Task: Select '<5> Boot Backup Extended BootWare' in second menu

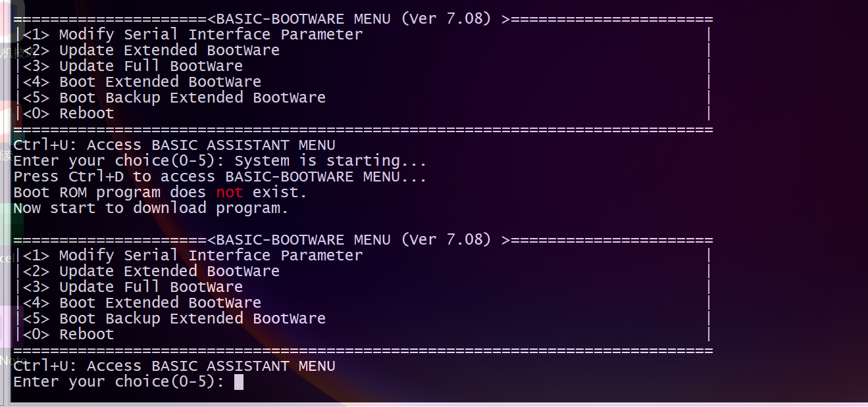Action: click(174, 318)
